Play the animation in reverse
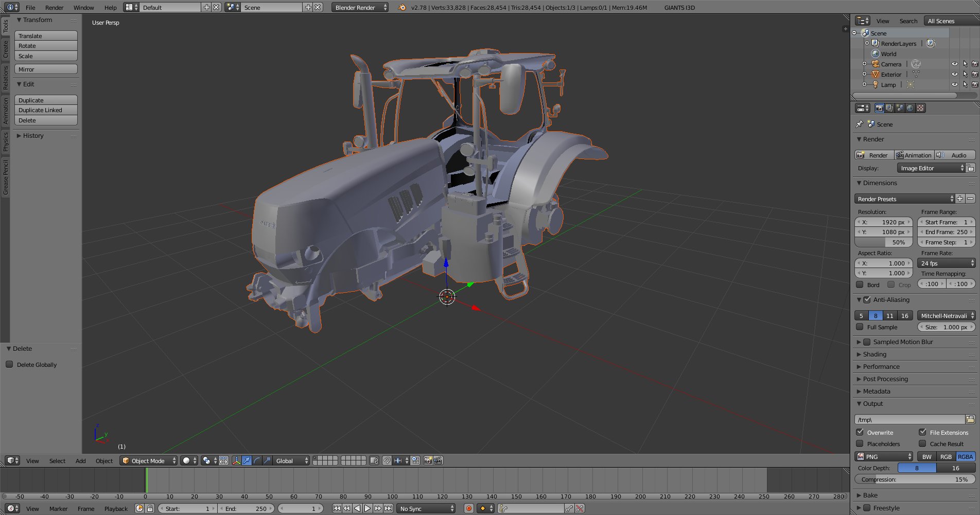The width and height of the screenshot is (980, 515). [357, 508]
